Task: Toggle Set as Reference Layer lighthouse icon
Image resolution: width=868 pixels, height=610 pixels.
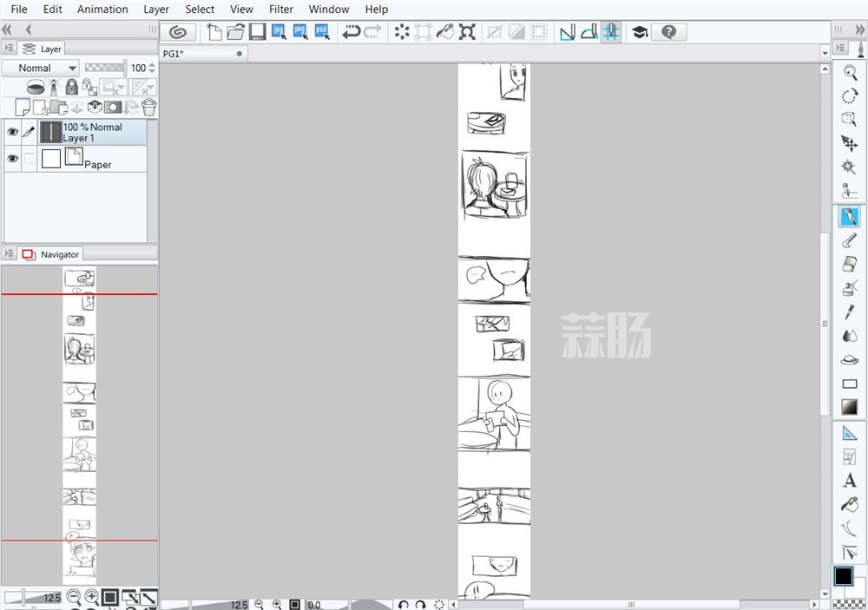Action: pyautogui.click(x=54, y=87)
